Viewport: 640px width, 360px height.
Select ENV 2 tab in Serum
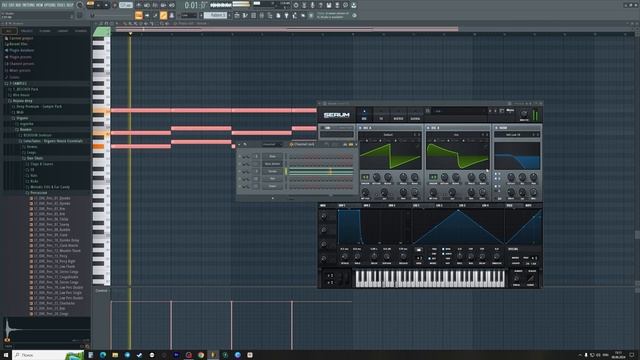click(x=367, y=205)
